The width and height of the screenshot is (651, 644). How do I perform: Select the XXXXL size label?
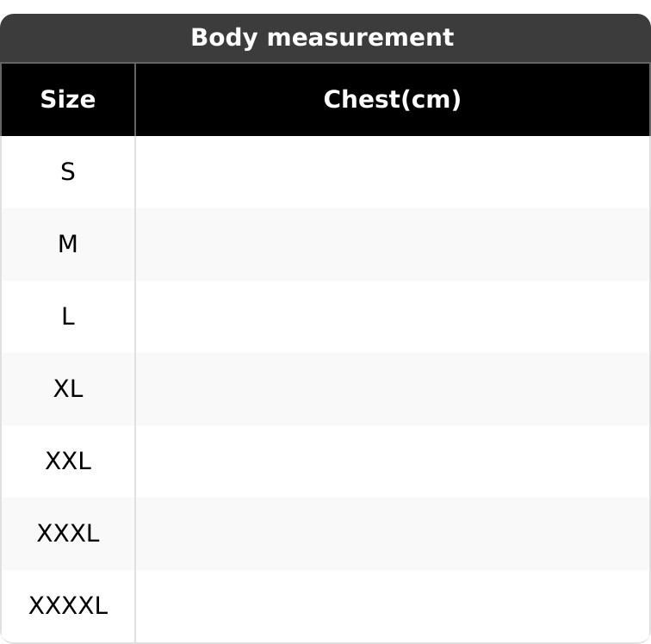(68, 606)
